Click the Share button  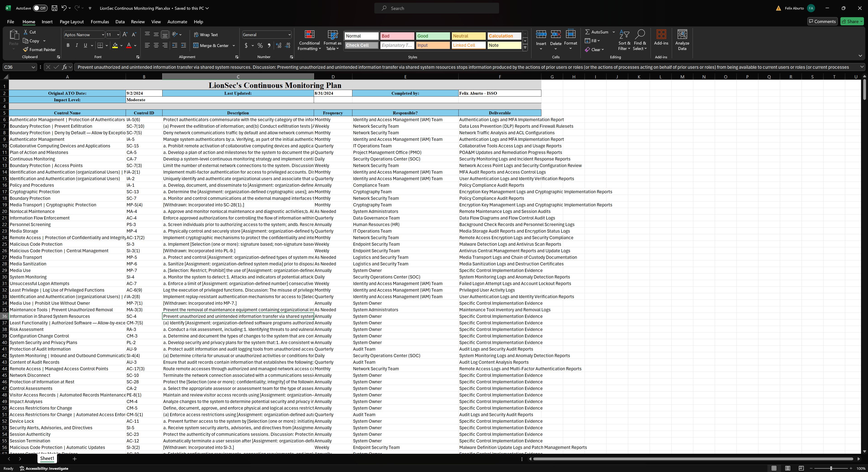851,21
